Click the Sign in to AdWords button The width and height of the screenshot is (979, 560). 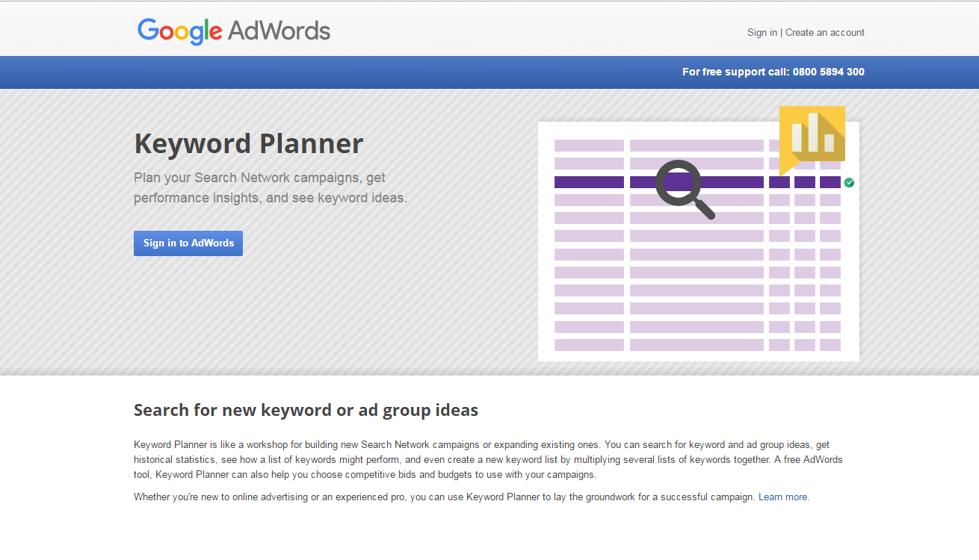pyautogui.click(x=188, y=243)
